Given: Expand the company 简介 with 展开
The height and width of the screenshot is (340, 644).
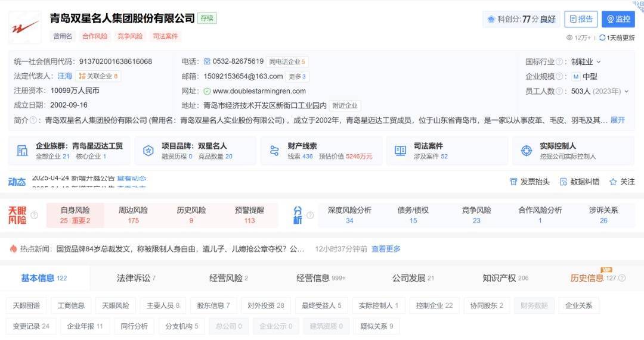Looking at the screenshot, I should click(618, 120).
